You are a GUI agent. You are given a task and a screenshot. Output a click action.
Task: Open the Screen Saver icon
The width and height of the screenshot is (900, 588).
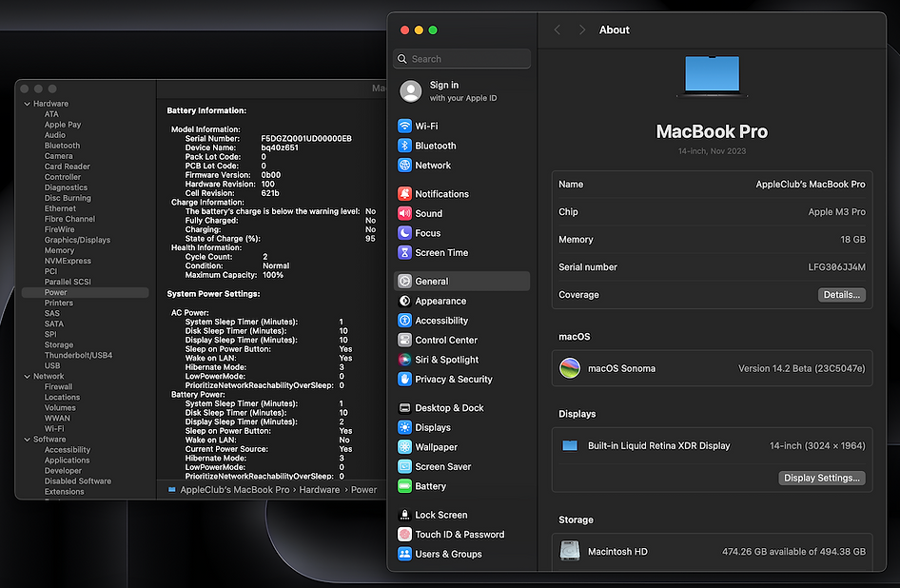(404, 466)
